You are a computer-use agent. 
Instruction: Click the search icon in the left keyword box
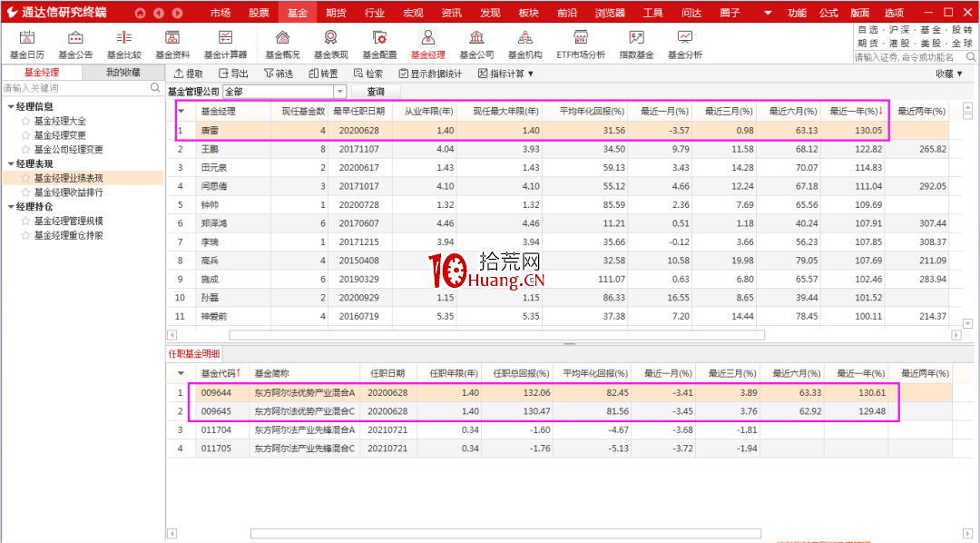coord(156,88)
